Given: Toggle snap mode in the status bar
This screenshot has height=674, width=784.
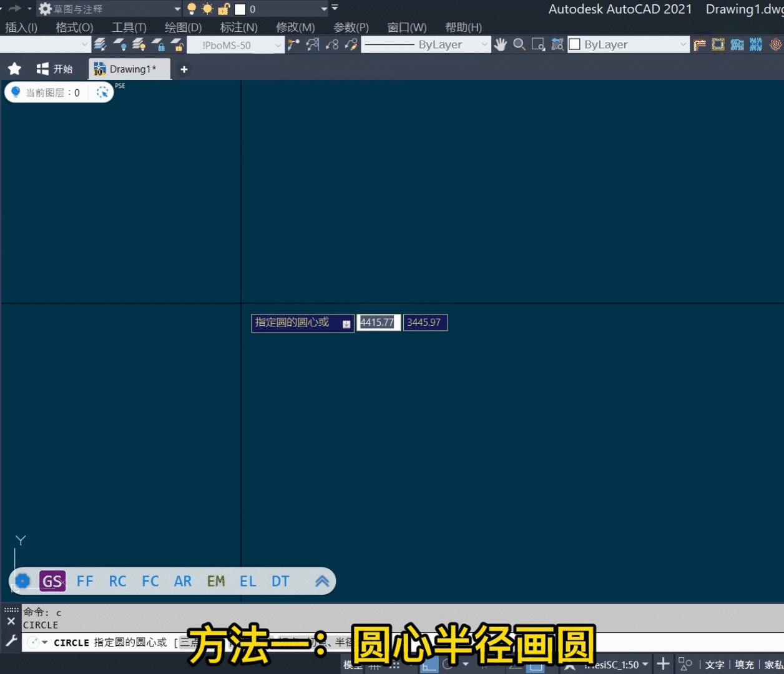Looking at the screenshot, I should coord(394,664).
